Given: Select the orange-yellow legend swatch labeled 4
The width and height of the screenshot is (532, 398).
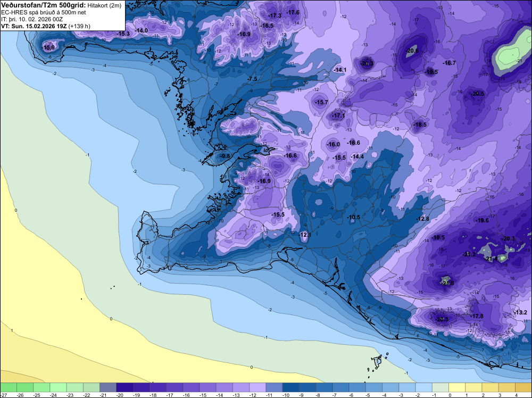Looking at the screenshot, I should click(x=523, y=387).
